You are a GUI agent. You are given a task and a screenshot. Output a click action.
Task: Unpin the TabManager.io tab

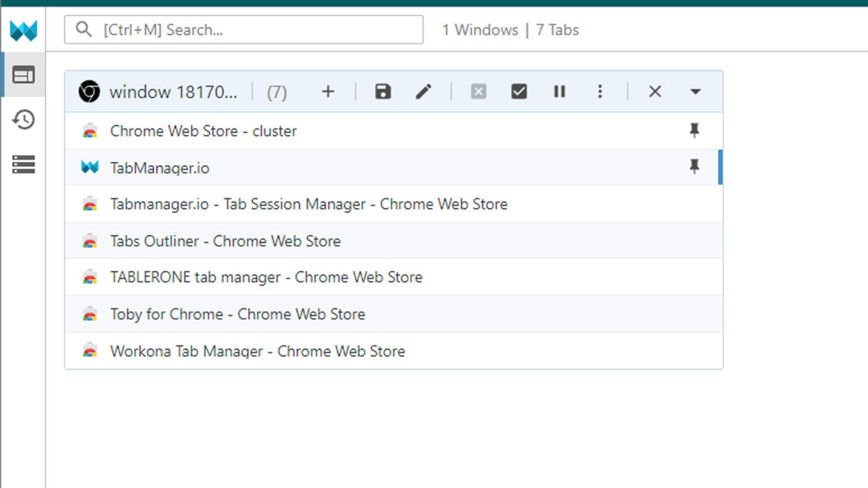(x=694, y=167)
